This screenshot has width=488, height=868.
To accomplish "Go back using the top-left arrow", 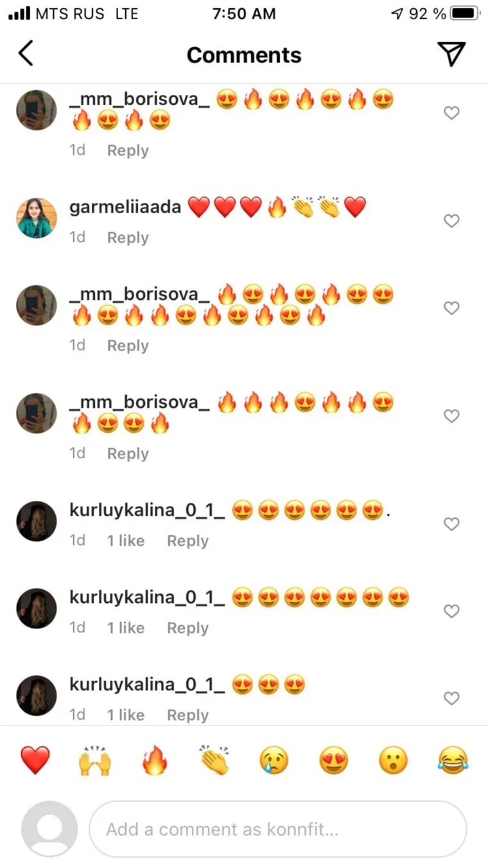I will tap(25, 54).
